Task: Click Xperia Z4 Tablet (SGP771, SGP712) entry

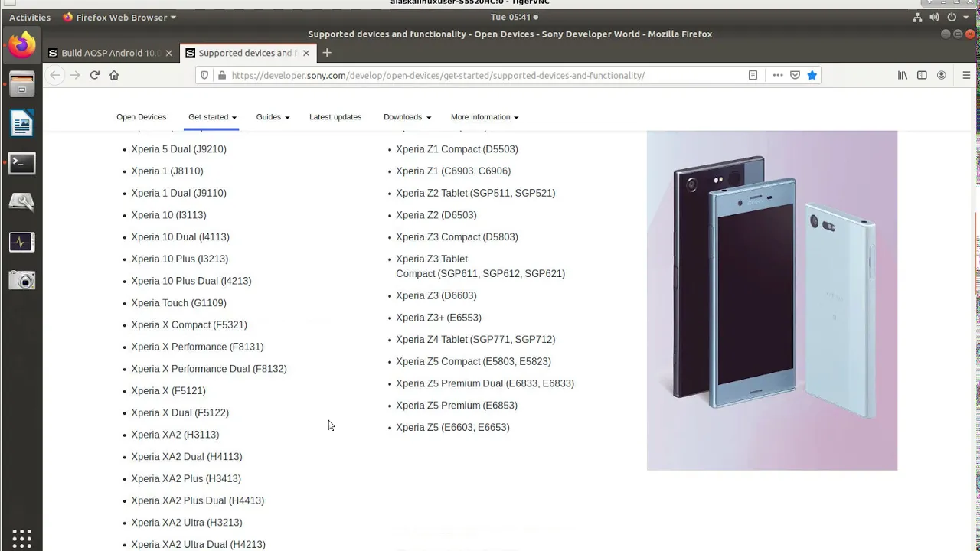Action: point(475,340)
